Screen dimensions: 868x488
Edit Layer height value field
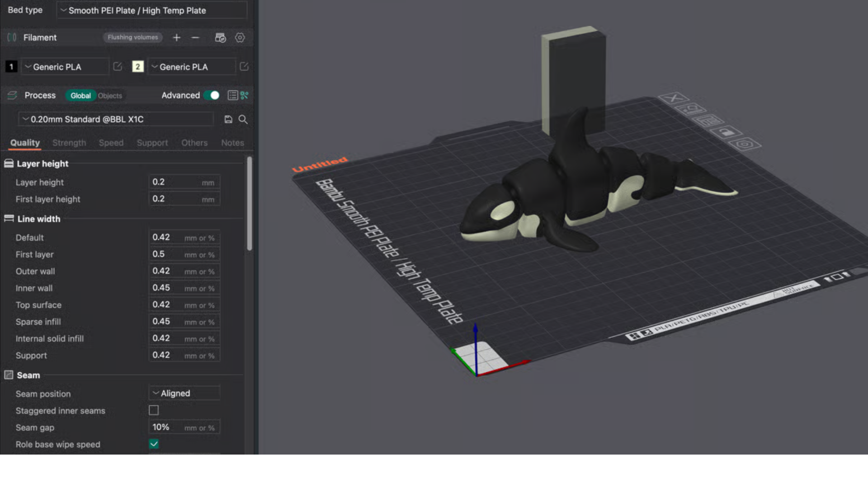pos(184,182)
